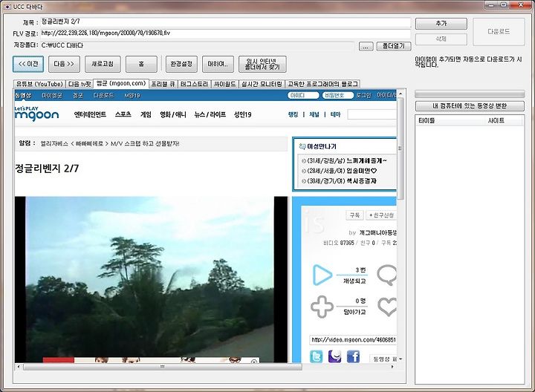The height and width of the screenshot is (392, 535).
Task: Click the 삭제 delete button
Action: click(441, 39)
